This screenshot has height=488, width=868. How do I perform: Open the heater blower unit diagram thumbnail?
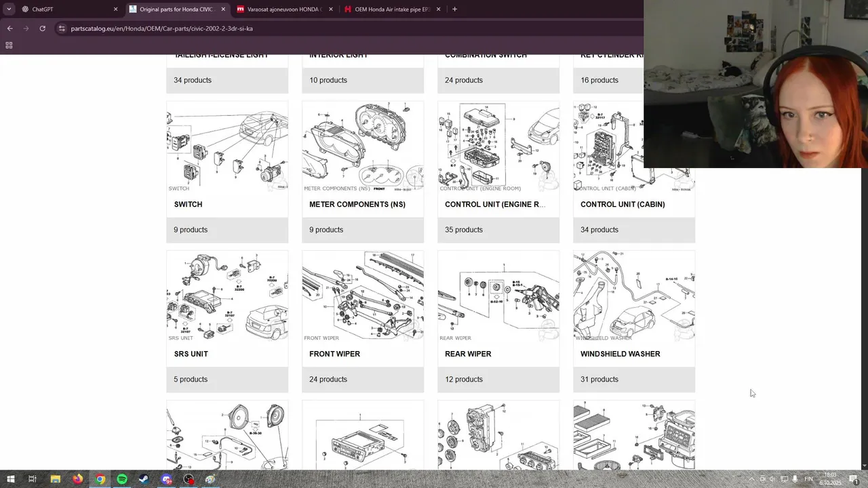pos(634,435)
